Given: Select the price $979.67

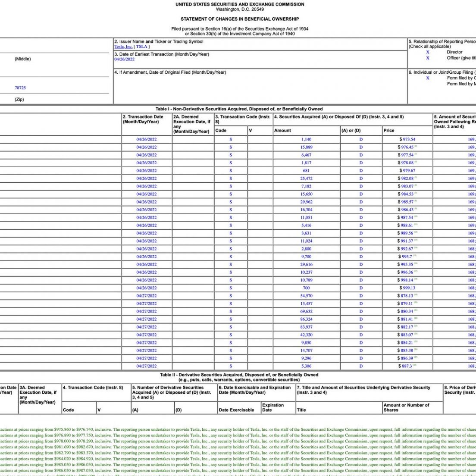Looking at the screenshot, I should pos(407,171).
